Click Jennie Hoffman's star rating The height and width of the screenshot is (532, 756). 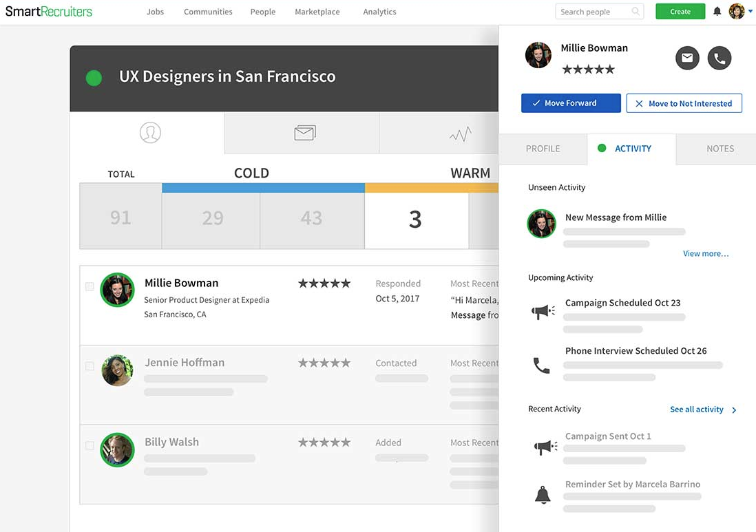324,363
